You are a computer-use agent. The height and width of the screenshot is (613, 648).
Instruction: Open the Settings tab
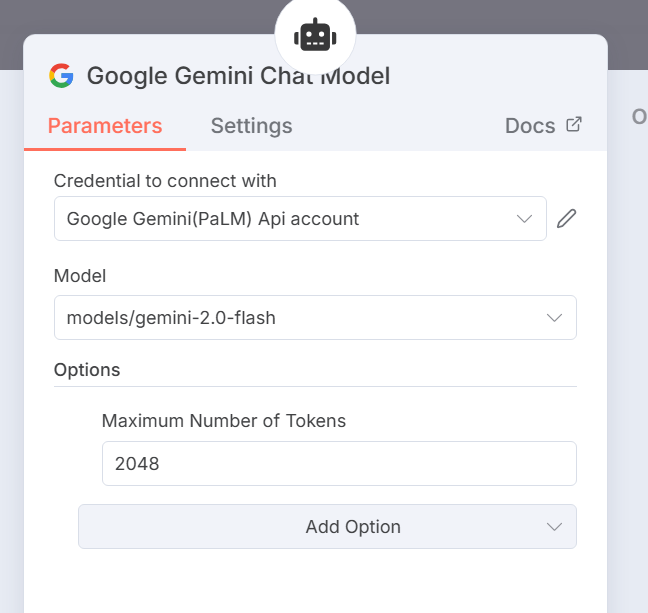pyautogui.click(x=251, y=126)
